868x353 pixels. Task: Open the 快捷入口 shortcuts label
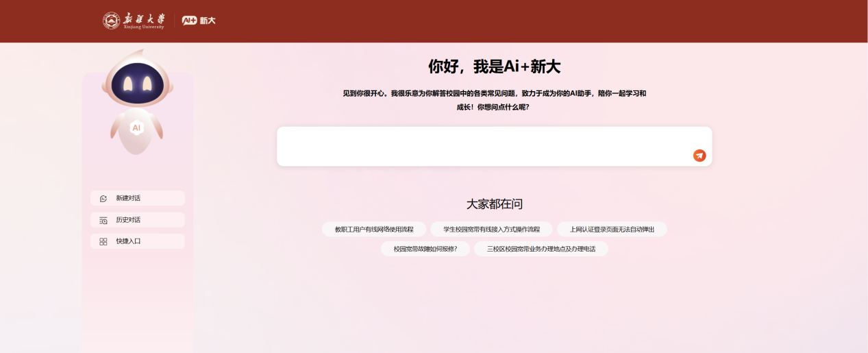(128, 241)
